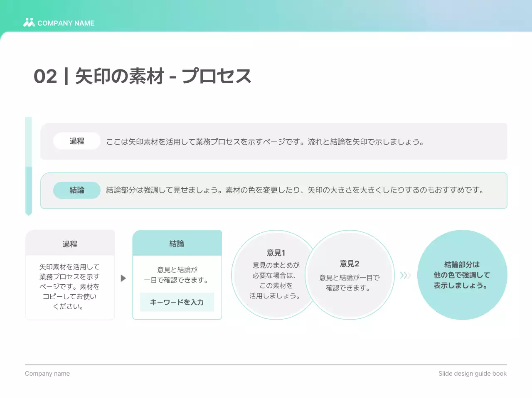Click the triple chevron arrow before teal circle
The height and width of the screenshot is (399, 532).
click(x=405, y=275)
